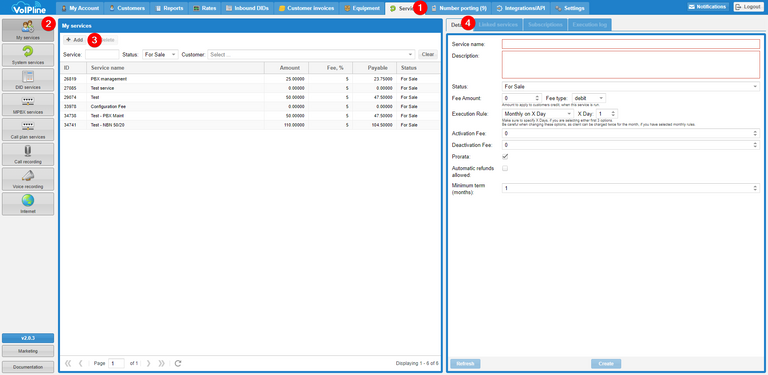Go to previous page of services
Image resolution: width=768 pixels, height=375 pixels.
(80, 363)
